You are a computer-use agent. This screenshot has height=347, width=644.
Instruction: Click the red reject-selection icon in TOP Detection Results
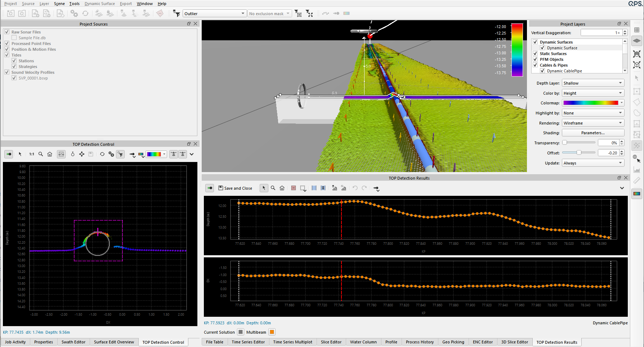[294, 188]
